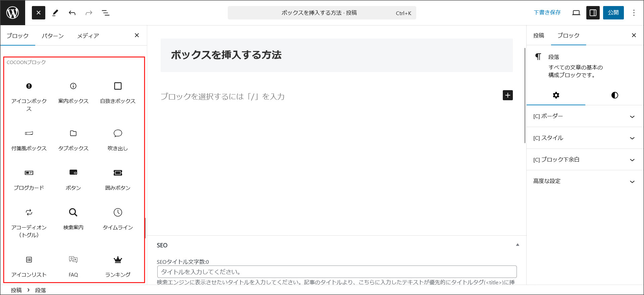Insert the ランキング crown block

(x=118, y=266)
